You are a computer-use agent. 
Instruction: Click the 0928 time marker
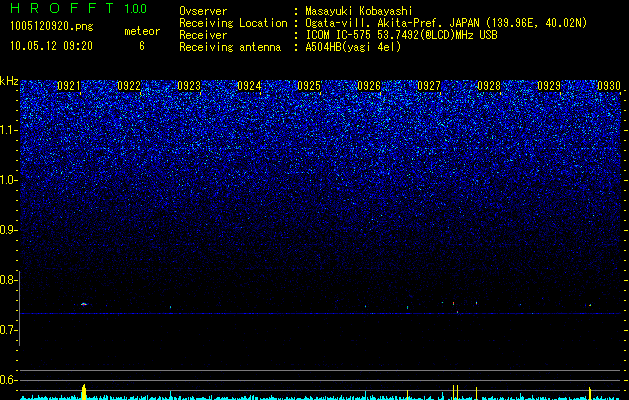489,86
